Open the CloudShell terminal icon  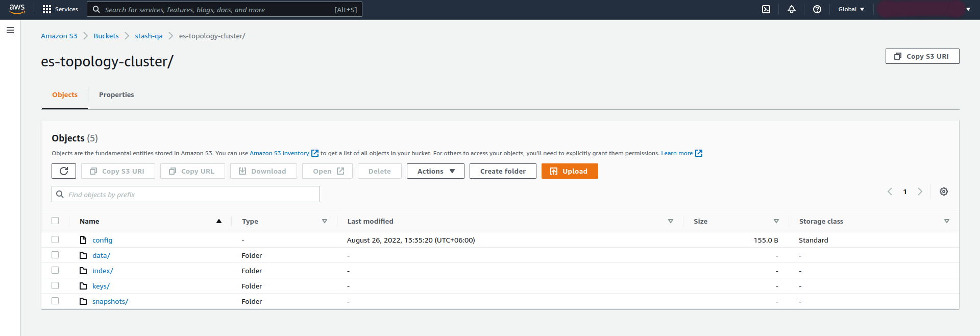click(766, 9)
